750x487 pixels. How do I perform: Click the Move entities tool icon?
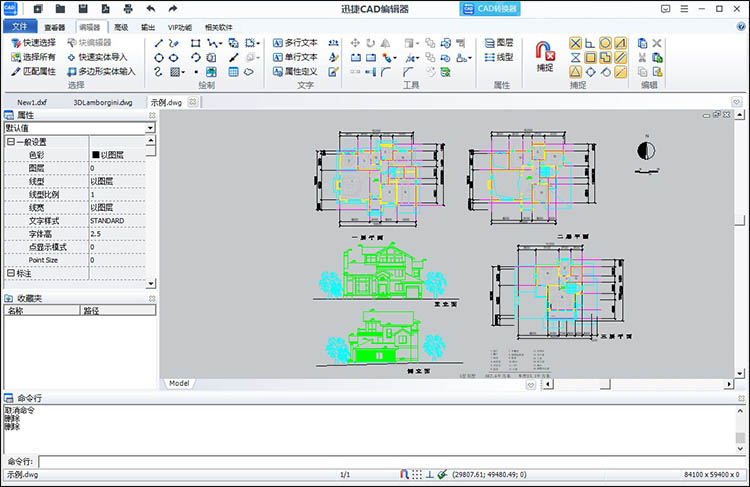[x=355, y=43]
